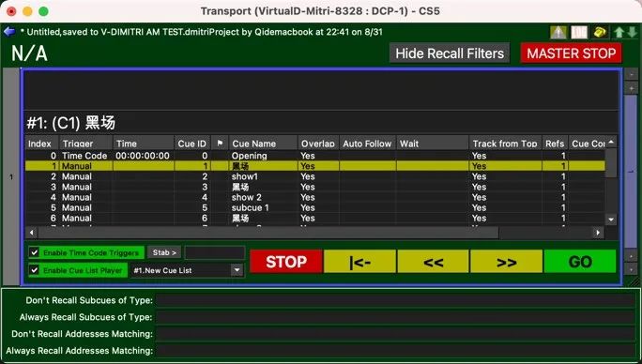The height and width of the screenshot is (364, 642).
Task: Click Hide Recall Filters button
Action: 450,53
